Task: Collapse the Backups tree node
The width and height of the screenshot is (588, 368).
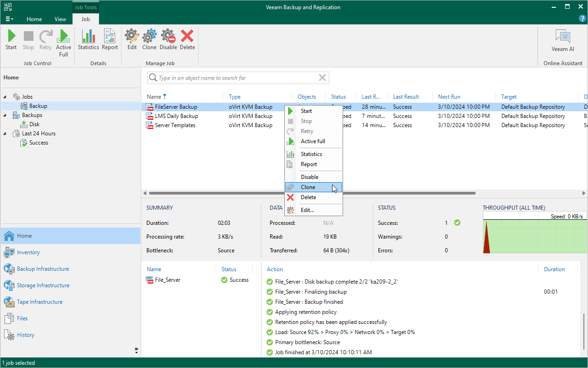Action: (6, 115)
